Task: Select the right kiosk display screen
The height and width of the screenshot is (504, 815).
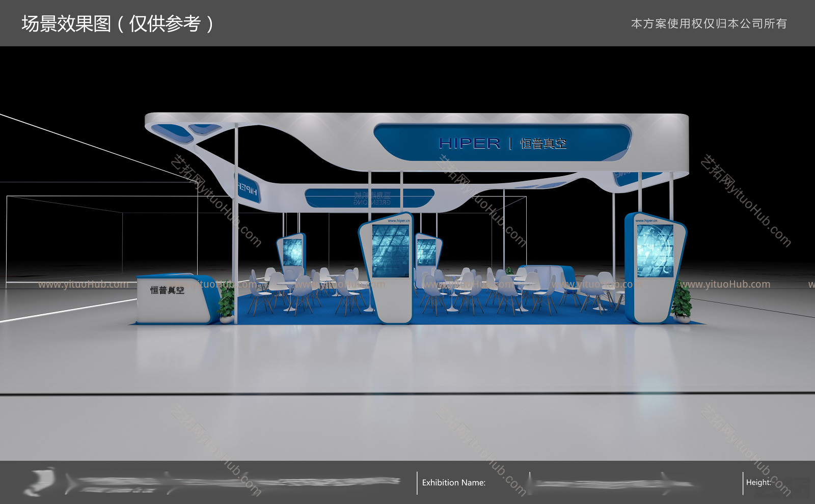Action: coord(655,251)
